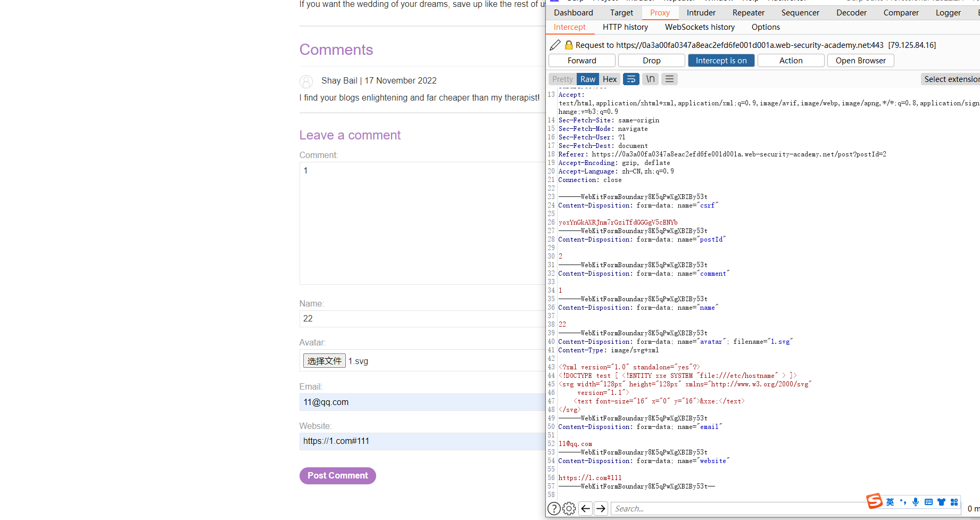Open the editor hamburger options menu
Viewport: 980px width, 520px height.
669,79
